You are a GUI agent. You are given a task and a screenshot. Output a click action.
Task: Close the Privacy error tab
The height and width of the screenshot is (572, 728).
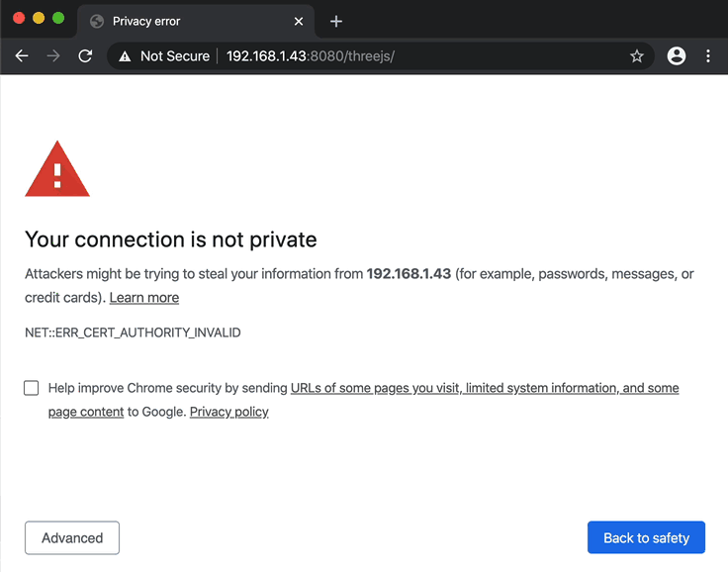pos(299,21)
